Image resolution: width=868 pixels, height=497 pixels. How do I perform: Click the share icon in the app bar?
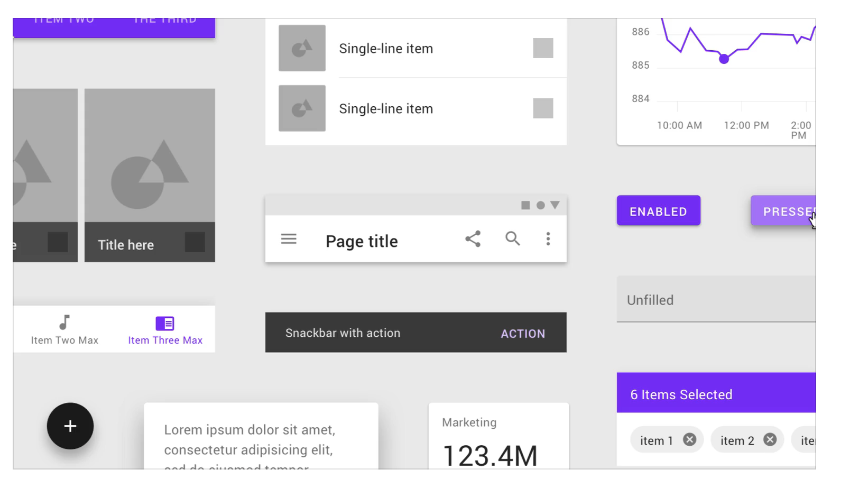473,239
